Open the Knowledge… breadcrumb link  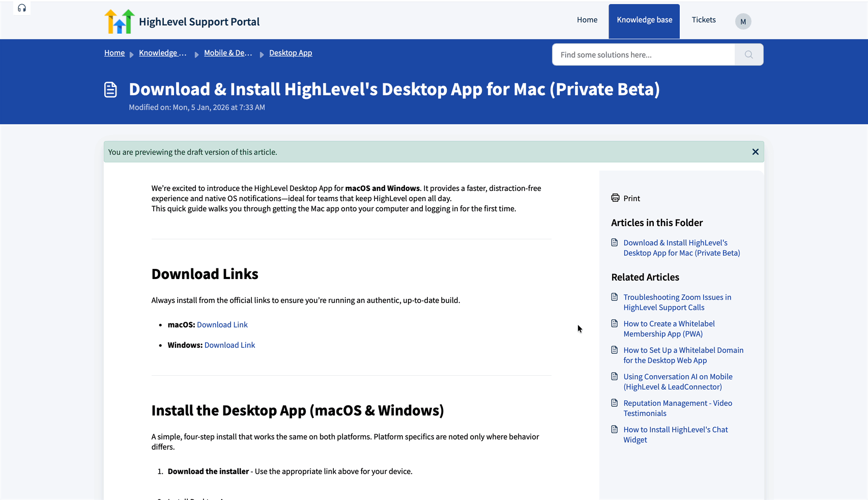tap(163, 53)
